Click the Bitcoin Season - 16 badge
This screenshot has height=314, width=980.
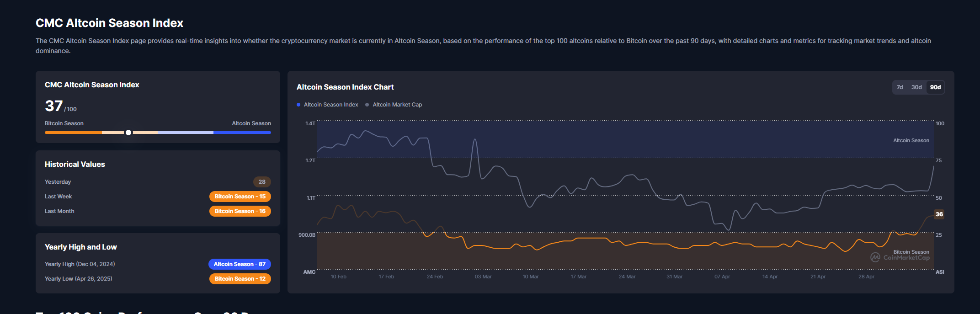click(240, 211)
